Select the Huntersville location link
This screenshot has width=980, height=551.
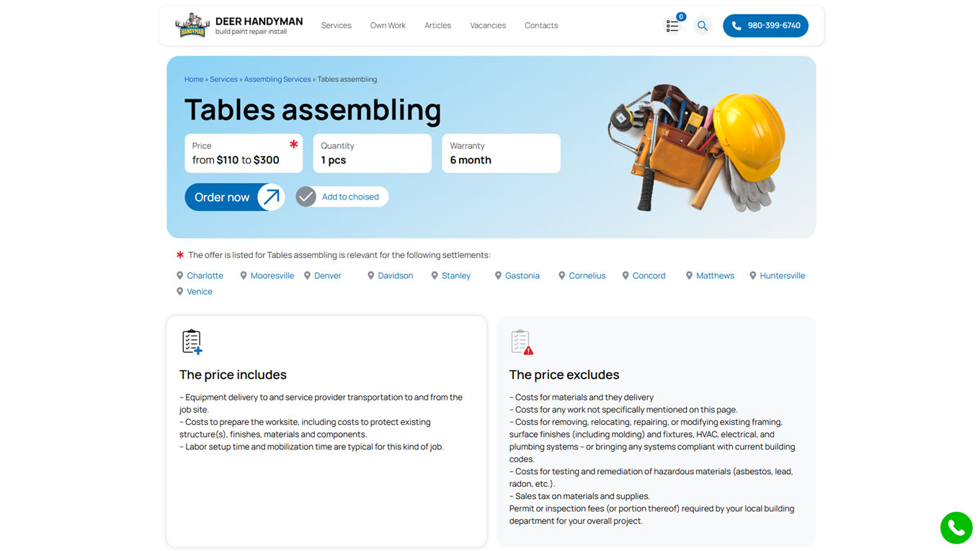[783, 276]
